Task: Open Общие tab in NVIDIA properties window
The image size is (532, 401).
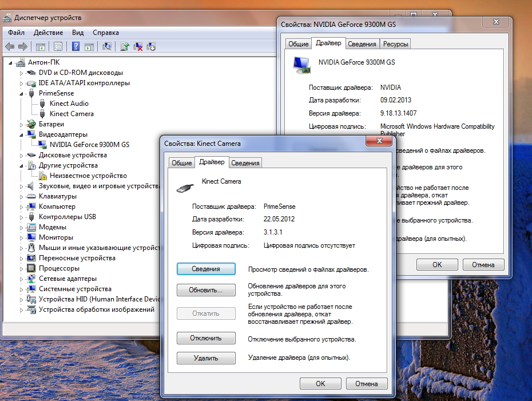Action: (x=298, y=44)
